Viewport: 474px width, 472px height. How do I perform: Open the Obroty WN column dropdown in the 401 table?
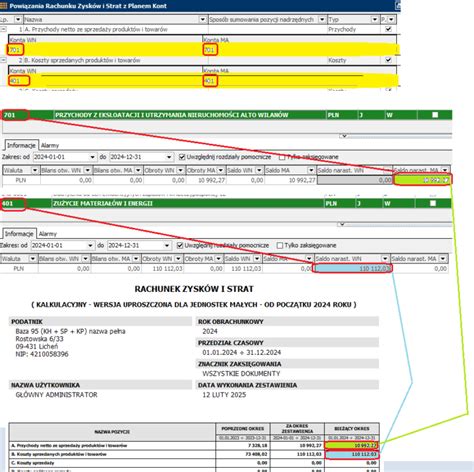click(x=178, y=259)
